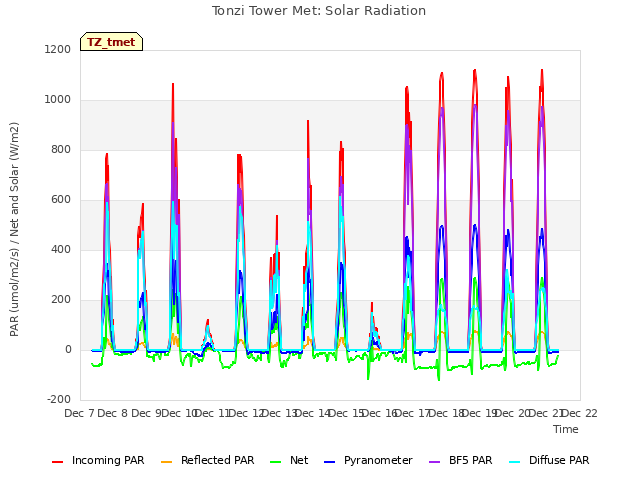Screen dimensions: 640x480
Task: Click the green Net minimum dip on Dec 16
Action: point(368,378)
